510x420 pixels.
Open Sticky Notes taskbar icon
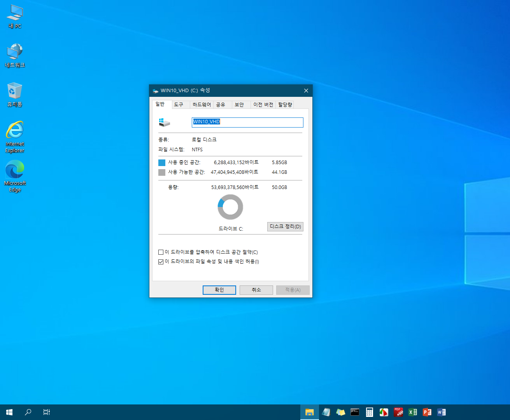pos(341,412)
